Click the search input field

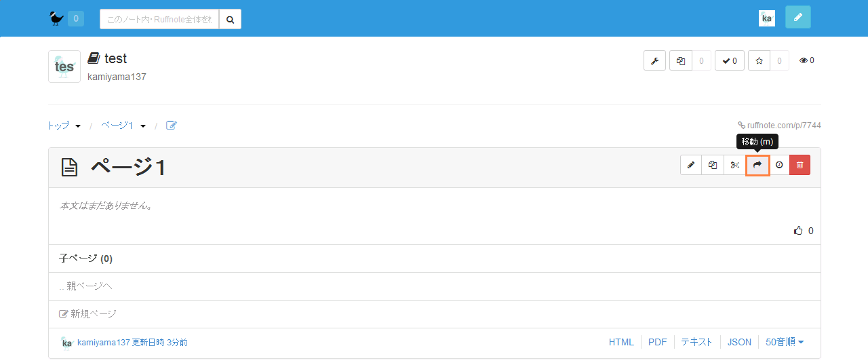pos(159,19)
